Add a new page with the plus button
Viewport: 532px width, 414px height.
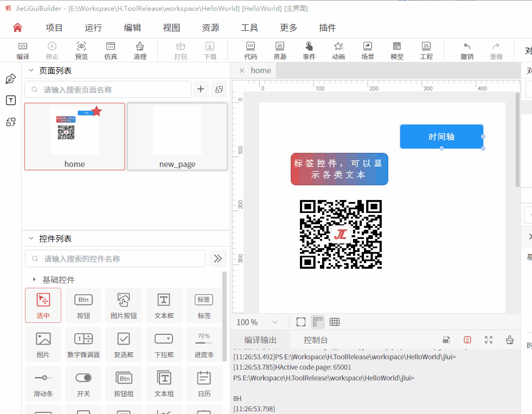click(x=201, y=89)
